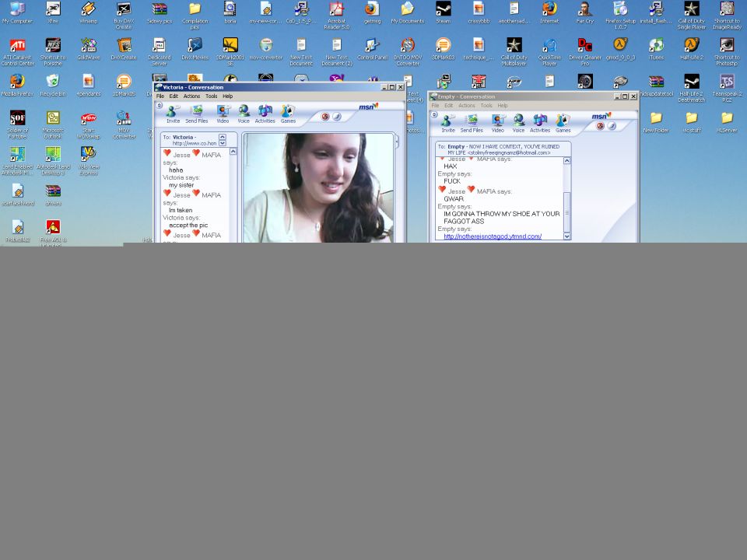The height and width of the screenshot is (560, 747).
Task: Click the red block icon in Empty window
Action: (x=600, y=126)
